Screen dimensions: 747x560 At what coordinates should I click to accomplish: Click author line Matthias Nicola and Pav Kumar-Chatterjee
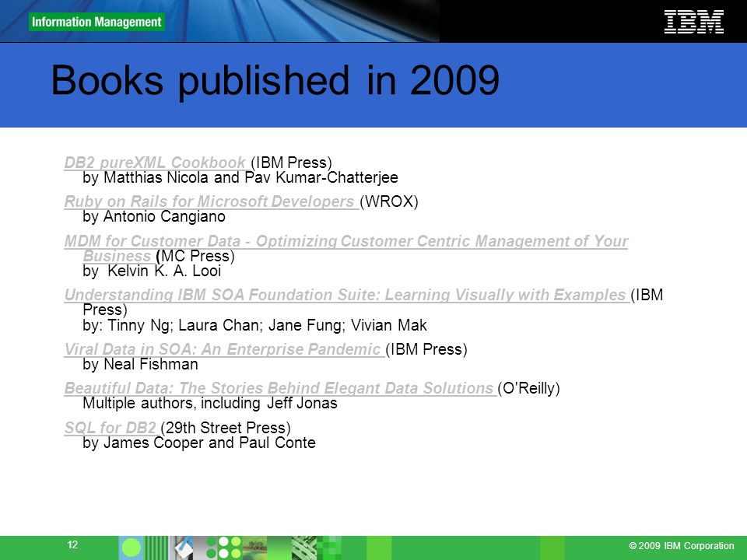pos(240,177)
